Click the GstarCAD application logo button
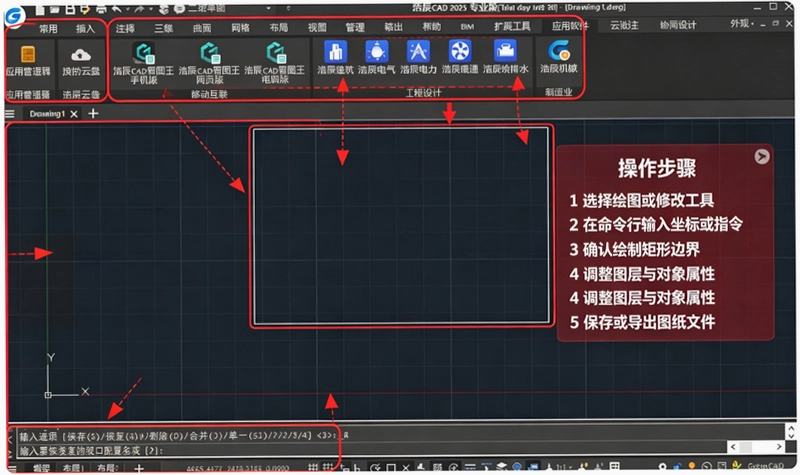The height and width of the screenshot is (475, 800). pos(14,15)
